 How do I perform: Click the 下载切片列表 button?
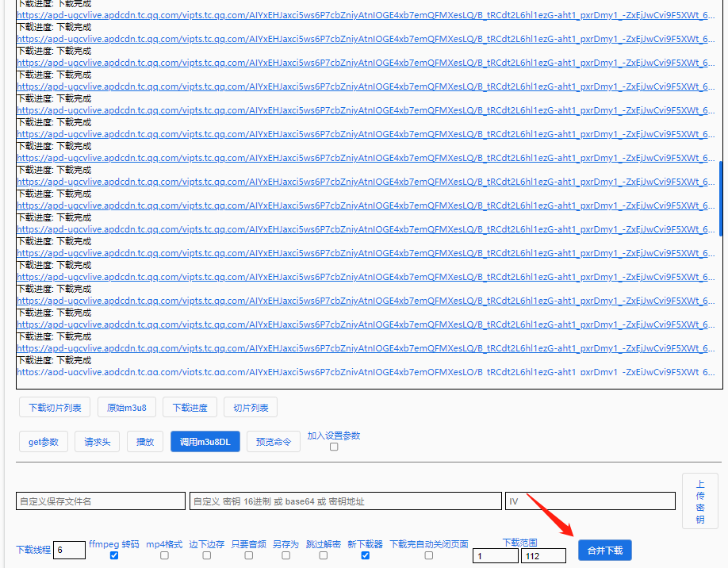pos(56,408)
